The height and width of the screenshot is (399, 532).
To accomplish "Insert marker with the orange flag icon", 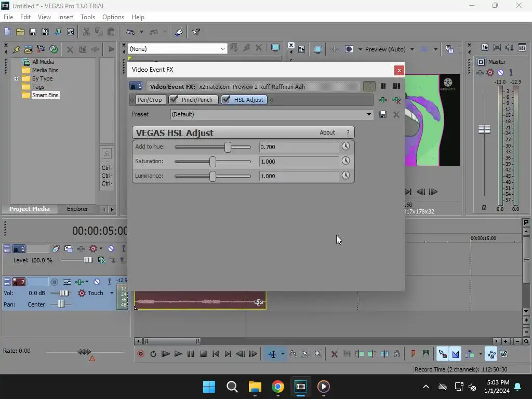I will point(413,354).
